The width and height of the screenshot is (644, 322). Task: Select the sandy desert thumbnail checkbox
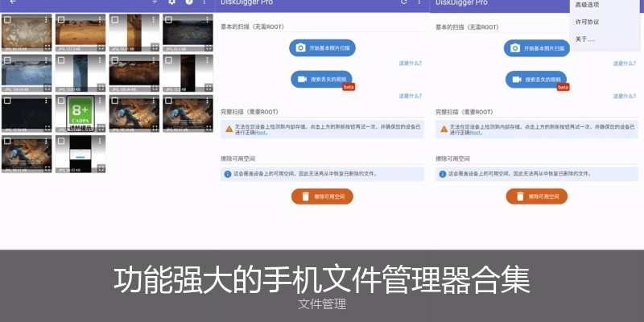pyautogui.click(x=61, y=19)
